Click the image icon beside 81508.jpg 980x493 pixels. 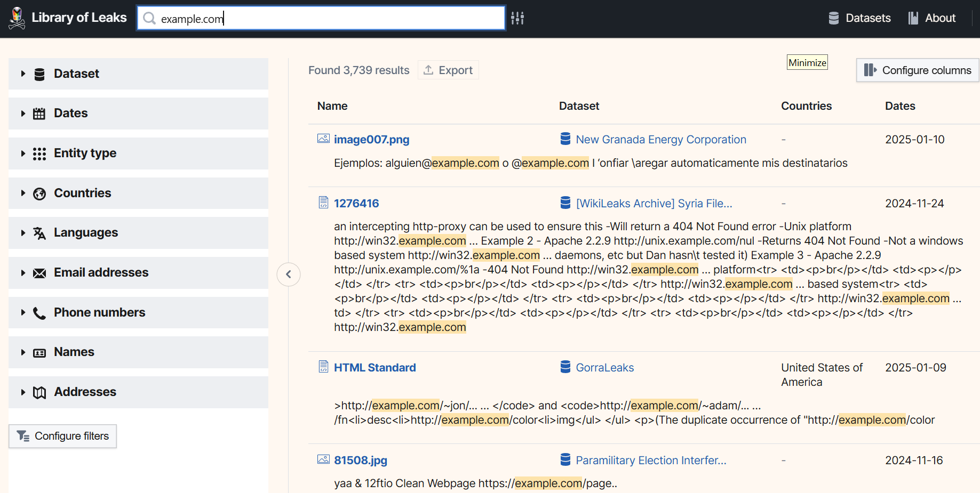coord(323,459)
